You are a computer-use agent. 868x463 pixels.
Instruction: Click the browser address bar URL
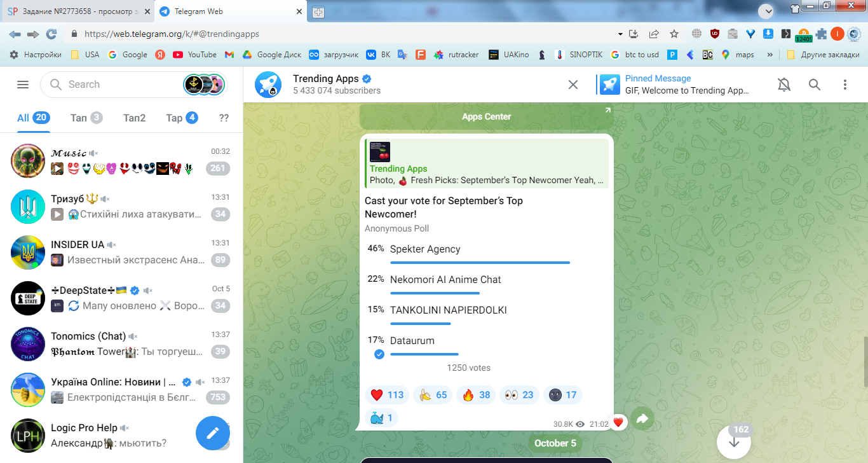(172, 34)
